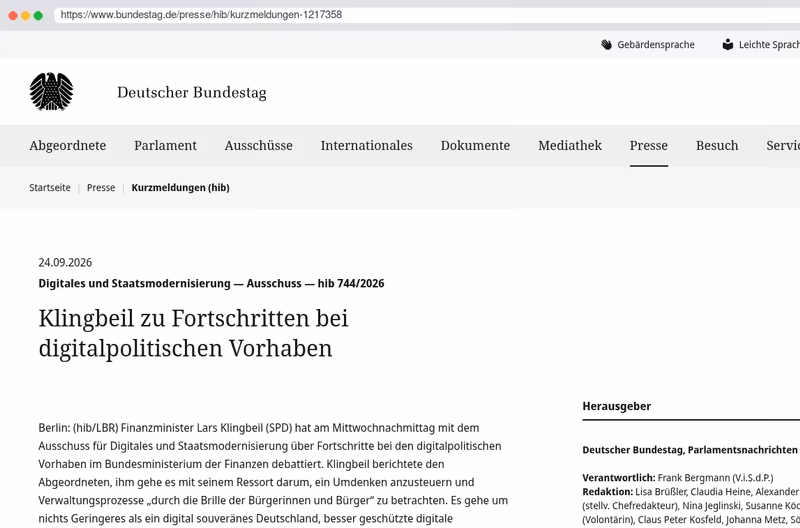
Task: Select the active Presse tab
Action: (648, 145)
